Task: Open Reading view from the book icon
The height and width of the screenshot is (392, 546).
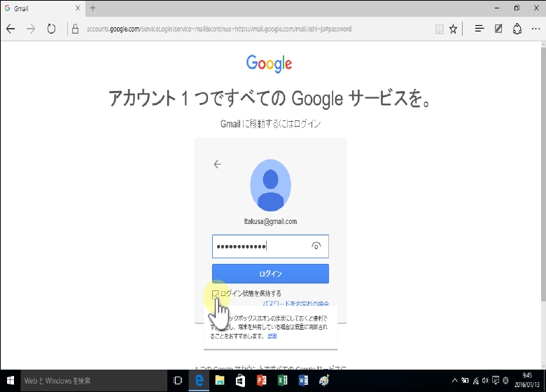Action: (440, 29)
